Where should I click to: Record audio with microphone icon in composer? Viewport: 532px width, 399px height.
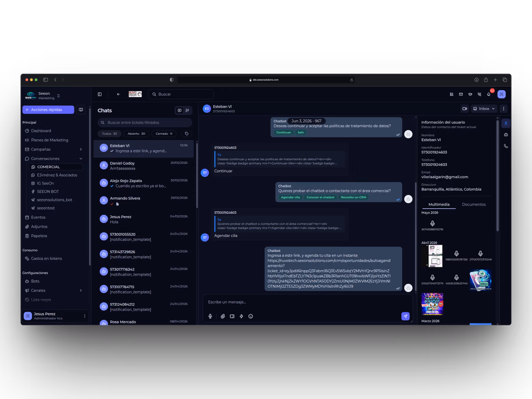[210, 316]
